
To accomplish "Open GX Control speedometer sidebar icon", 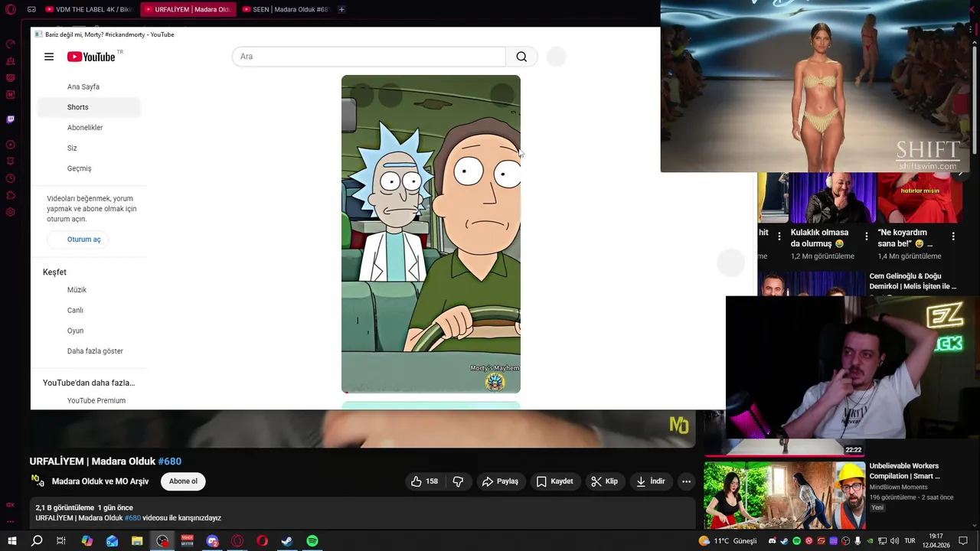I will [x=10, y=44].
